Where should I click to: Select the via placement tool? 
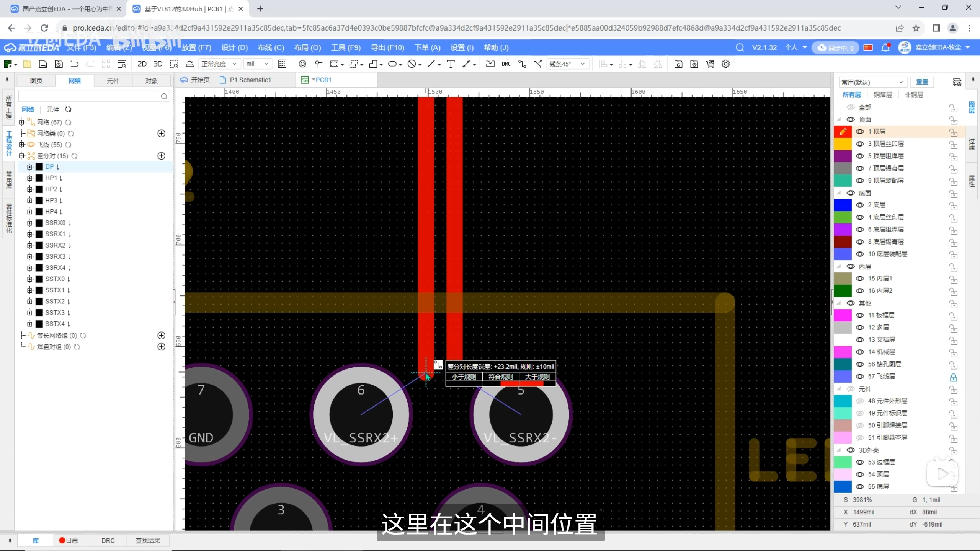point(302,64)
